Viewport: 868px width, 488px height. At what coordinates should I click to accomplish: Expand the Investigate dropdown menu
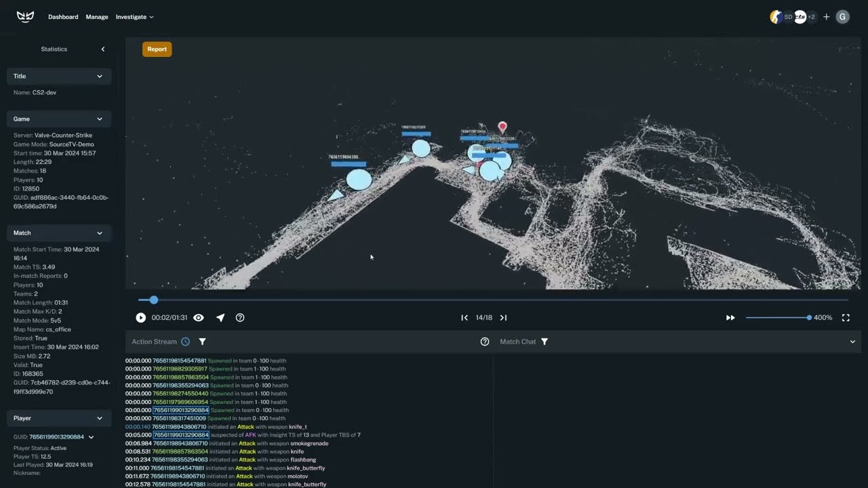(x=134, y=17)
